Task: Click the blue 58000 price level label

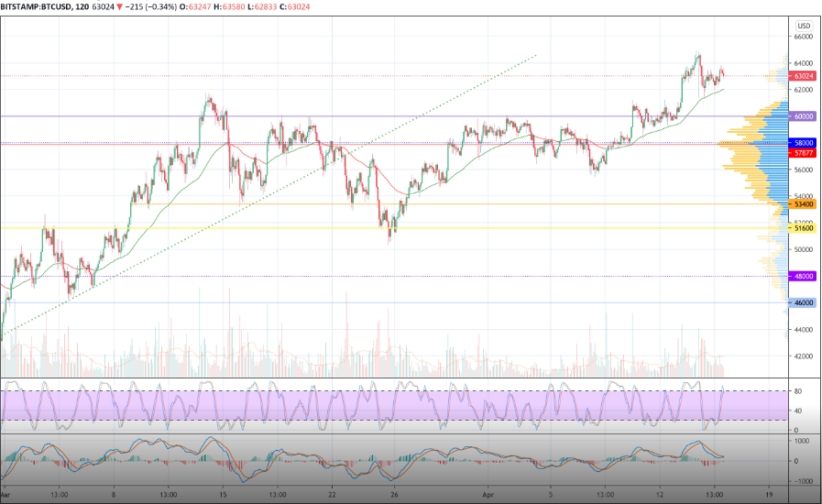Action: coord(804,143)
